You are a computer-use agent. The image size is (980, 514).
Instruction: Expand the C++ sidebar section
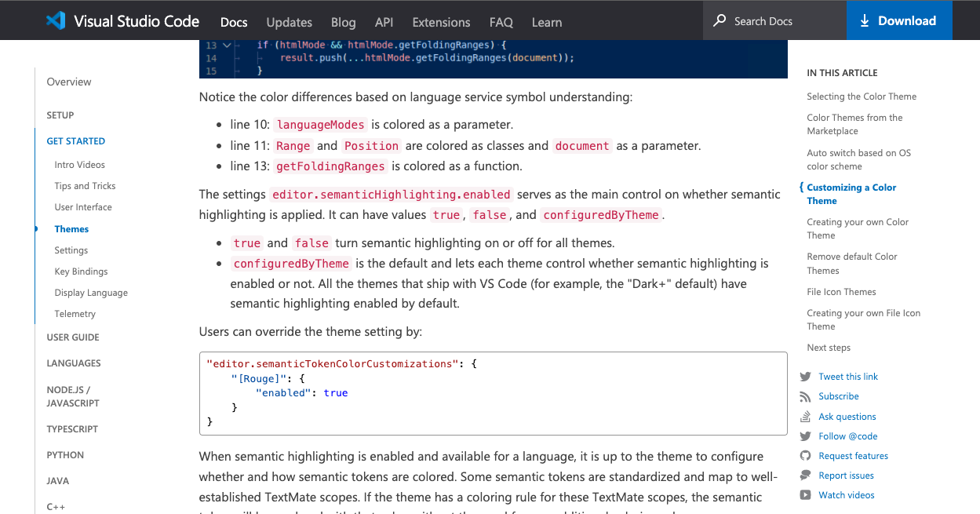click(56, 507)
